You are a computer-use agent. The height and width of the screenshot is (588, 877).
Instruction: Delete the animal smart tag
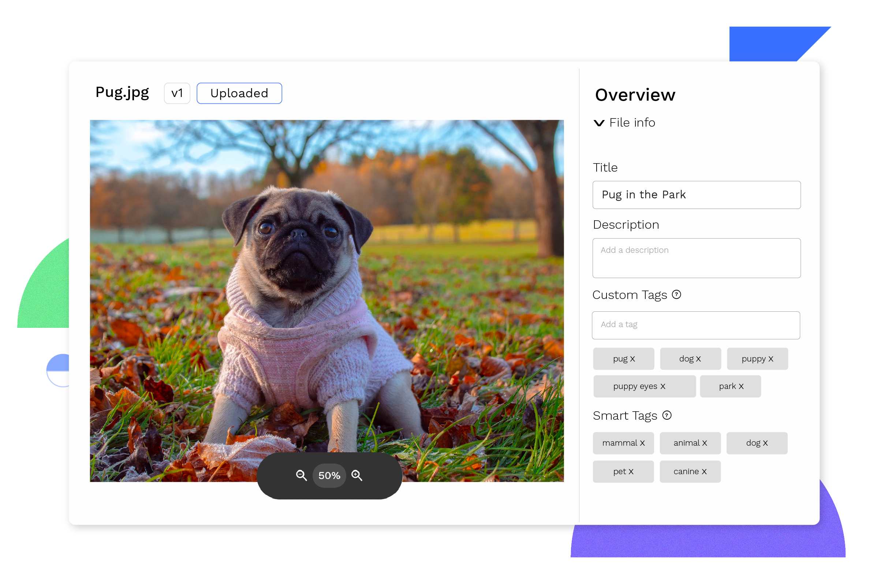[705, 443]
